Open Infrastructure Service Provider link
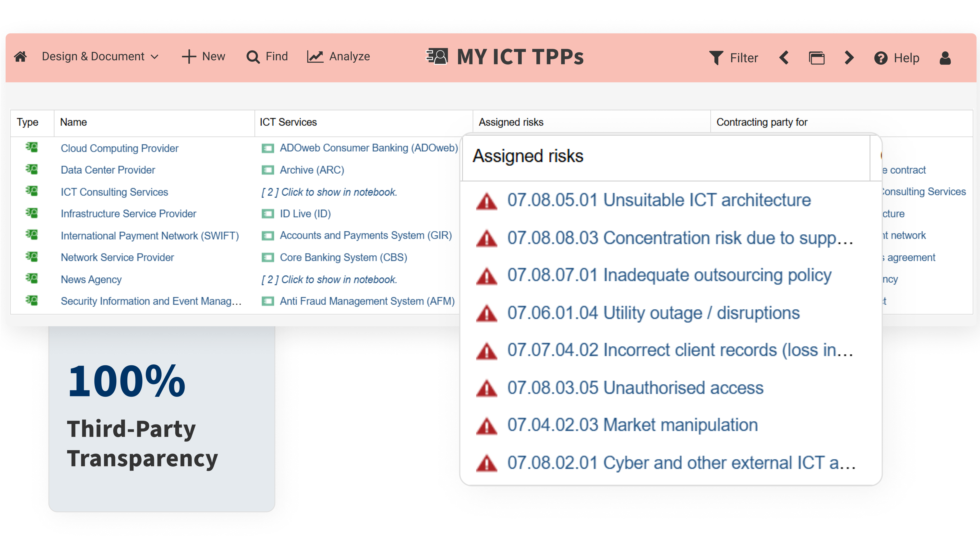 [128, 213]
